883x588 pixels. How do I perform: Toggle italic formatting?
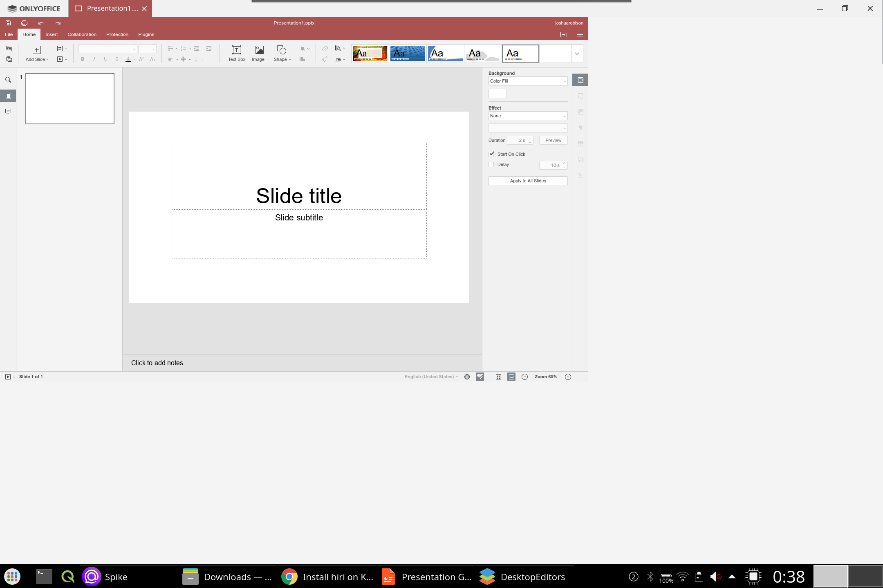coord(94,59)
